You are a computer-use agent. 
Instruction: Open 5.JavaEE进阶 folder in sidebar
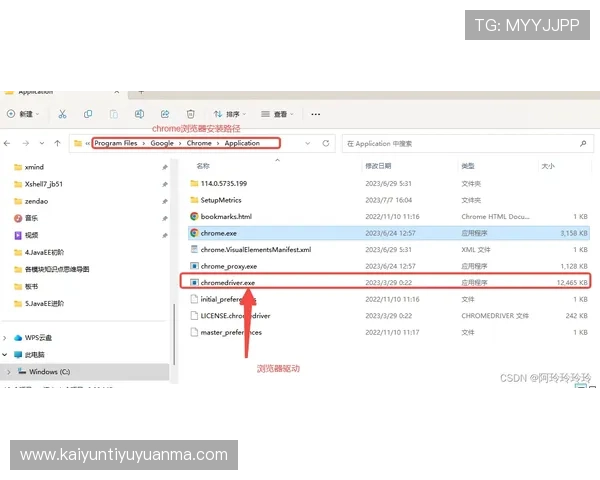click(x=39, y=304)
